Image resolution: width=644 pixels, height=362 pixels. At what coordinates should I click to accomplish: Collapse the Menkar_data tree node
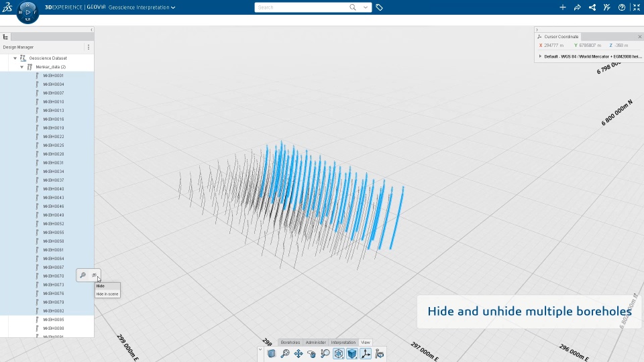[x=21, y=67]
